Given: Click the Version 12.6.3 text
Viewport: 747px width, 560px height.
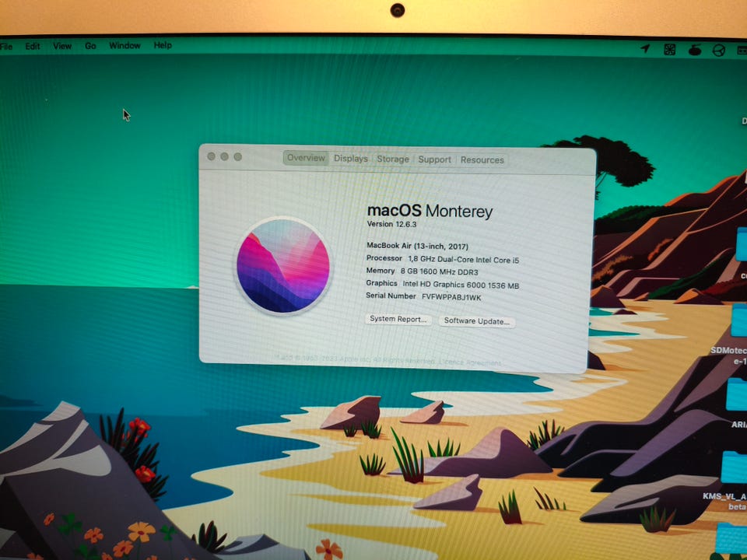Looking at the screenshot, I should tap(391, 224).
